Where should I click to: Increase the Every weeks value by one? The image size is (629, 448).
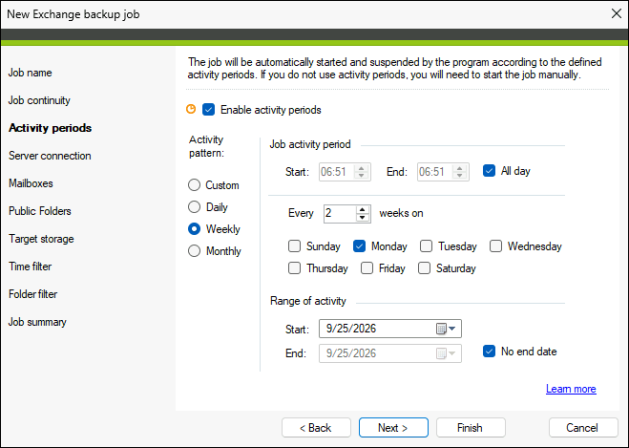point(362,209)
